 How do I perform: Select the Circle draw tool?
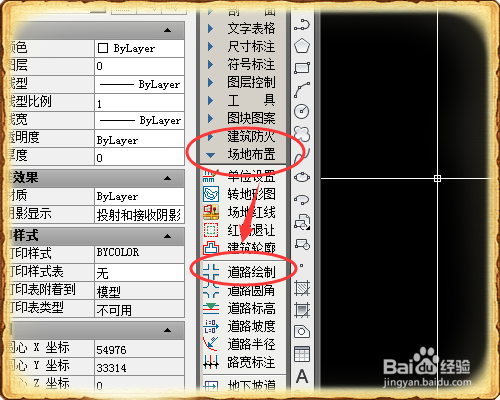click(x=302, y=111)
